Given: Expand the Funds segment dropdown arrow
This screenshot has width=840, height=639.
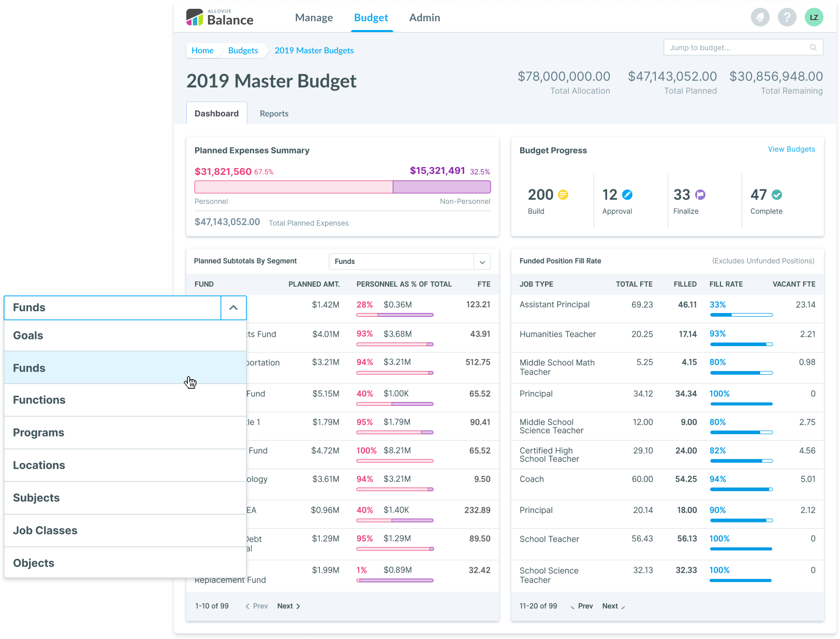Looking at the screenshot, I should point(482,262).
